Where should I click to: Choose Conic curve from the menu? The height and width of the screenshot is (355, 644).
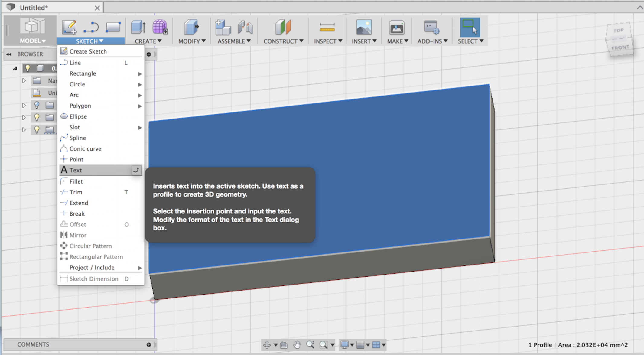(x=101, y=149)
